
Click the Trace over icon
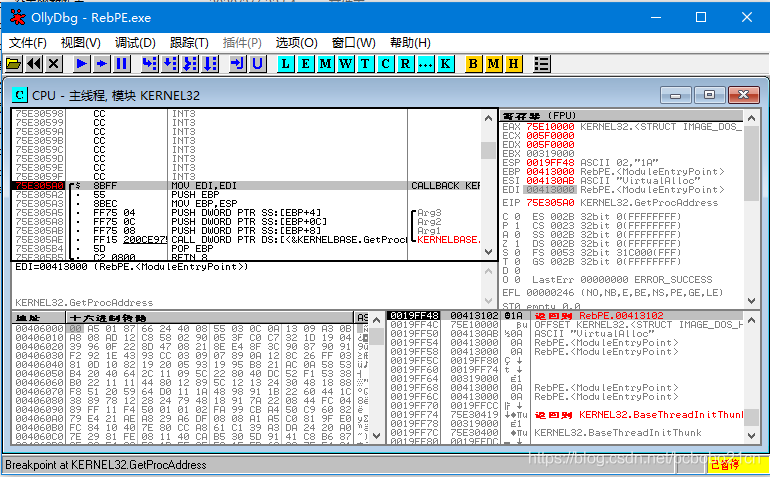pos(210,63)
